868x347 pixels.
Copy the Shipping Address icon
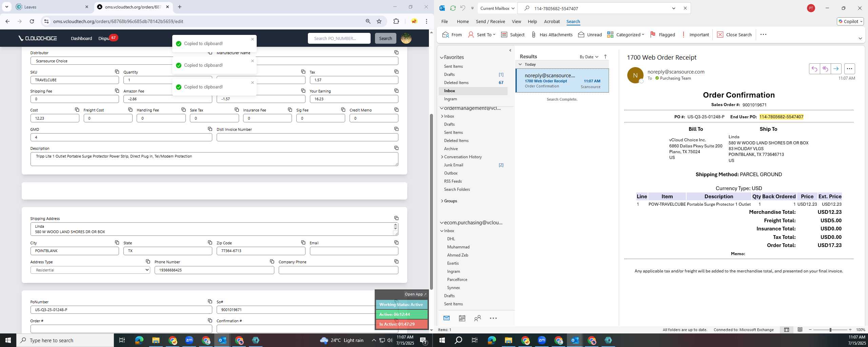[396, 218]
